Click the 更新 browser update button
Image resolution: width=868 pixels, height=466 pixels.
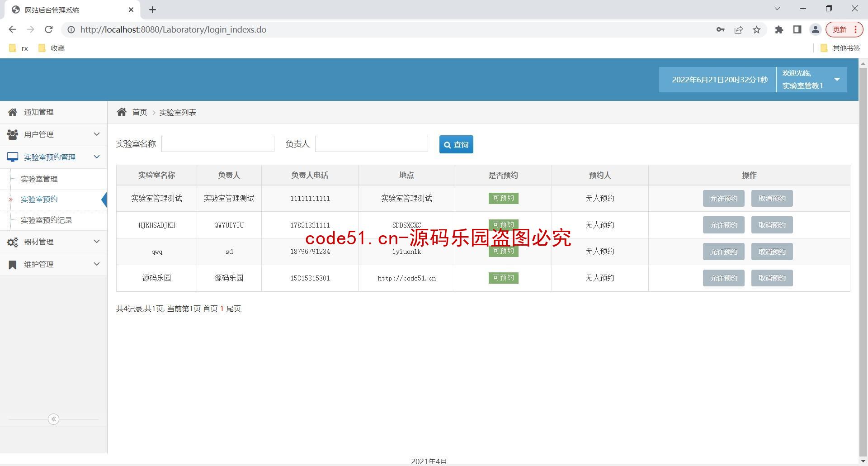click(844, 30)
